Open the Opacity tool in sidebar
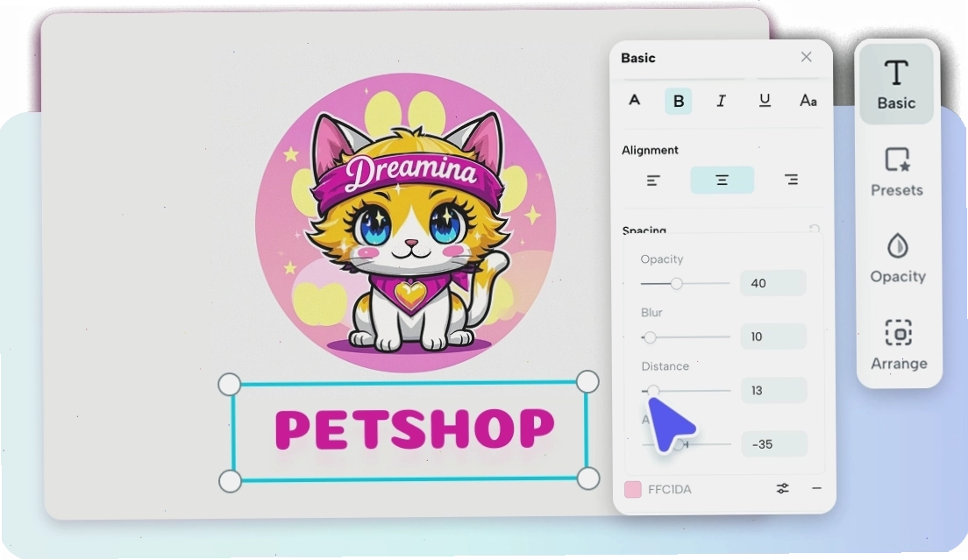Viewport: 968px width, 560px height. coord(898,259)
